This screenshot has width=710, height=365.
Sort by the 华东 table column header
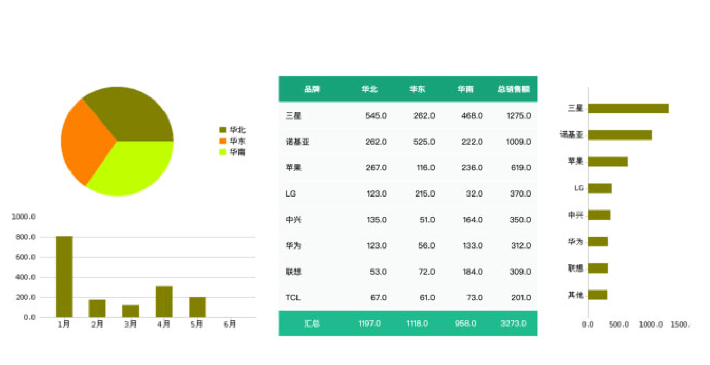tap(417, 89)
